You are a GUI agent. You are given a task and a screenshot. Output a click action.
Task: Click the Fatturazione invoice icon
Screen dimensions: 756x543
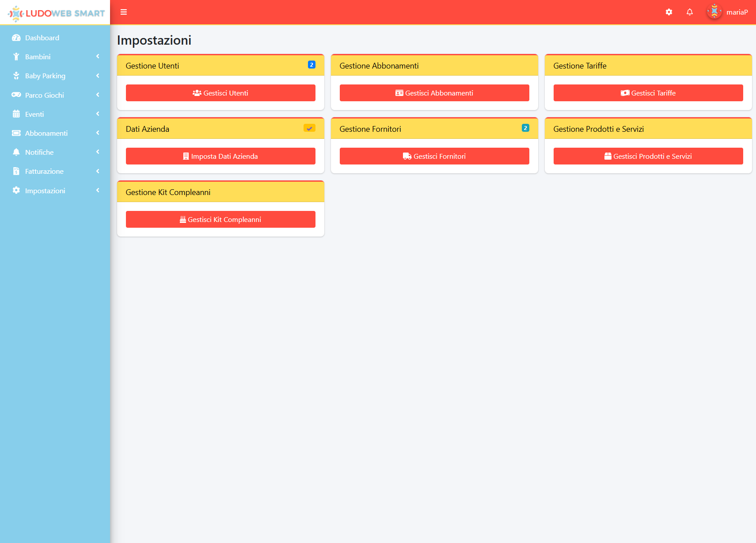pyautogui.click(x=16, y=171)
